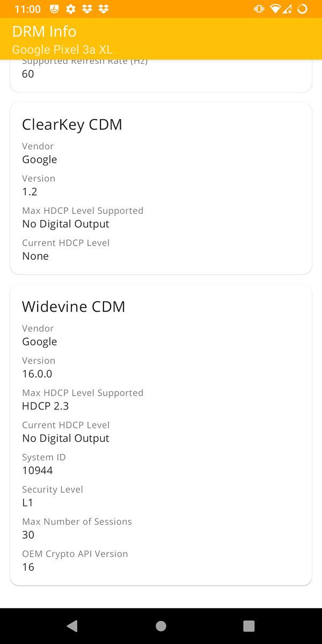The image size is (322, 644).
Task: Tap the Max Number of Sessions value 30
Action: coord(28,535)
